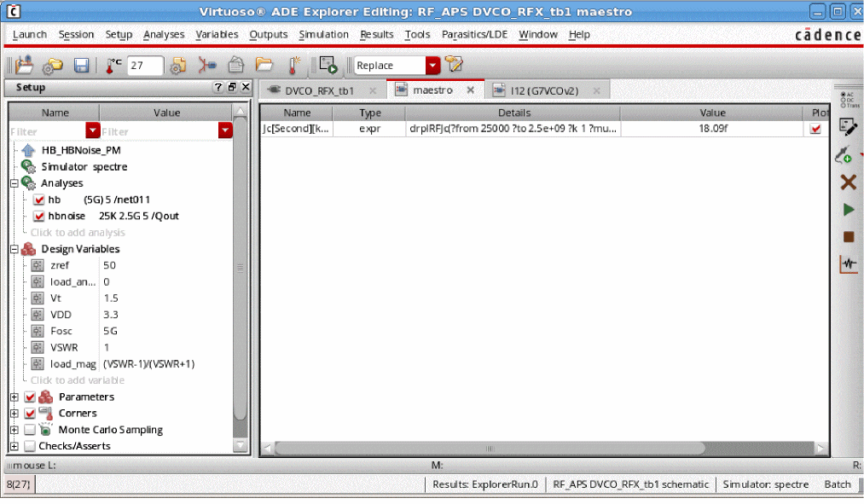Click the pencil icon beside Replace dropdown
864x504 pixels.
click(x=454, y=64)
